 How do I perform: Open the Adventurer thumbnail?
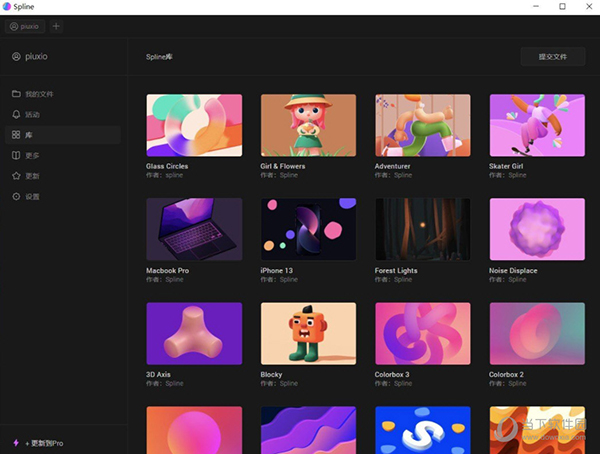[423, 125]
